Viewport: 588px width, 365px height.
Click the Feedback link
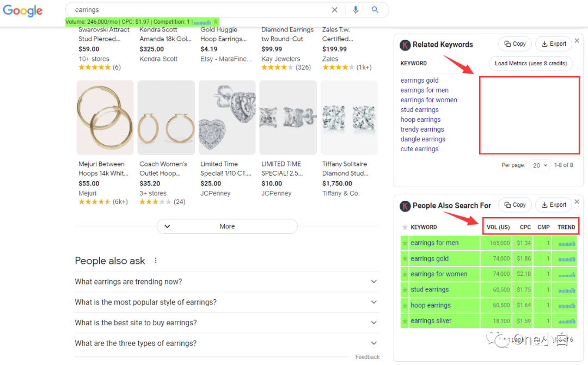(367, 357)
